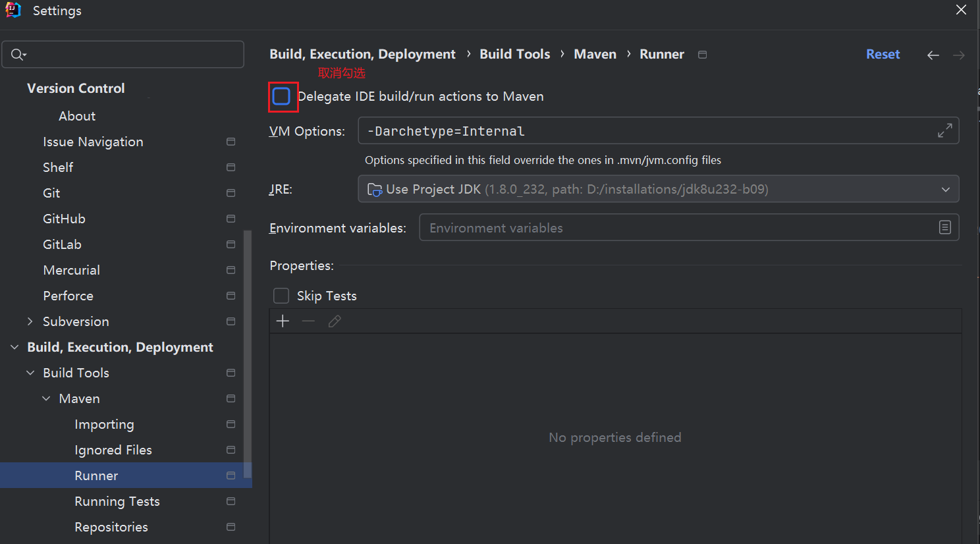
Task: Click project-level icon next to Importing
Action: 231,424
